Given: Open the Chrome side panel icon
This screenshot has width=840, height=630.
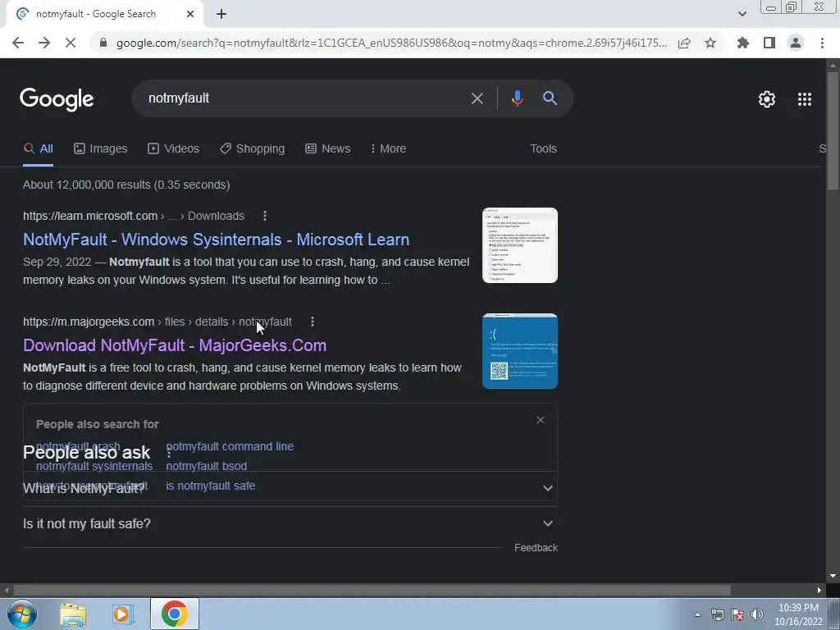Looking at the screenshot, I should point(769,43).
